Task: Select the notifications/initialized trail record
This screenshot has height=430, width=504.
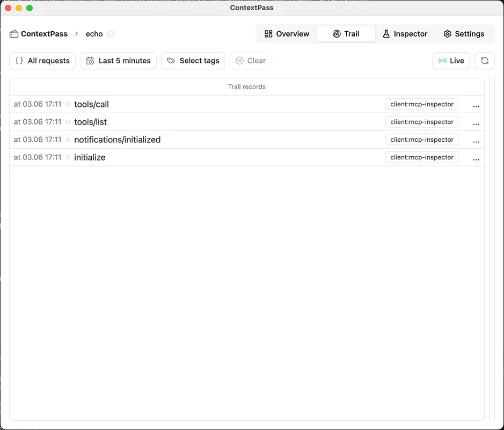Action: [x=117, y=140]
